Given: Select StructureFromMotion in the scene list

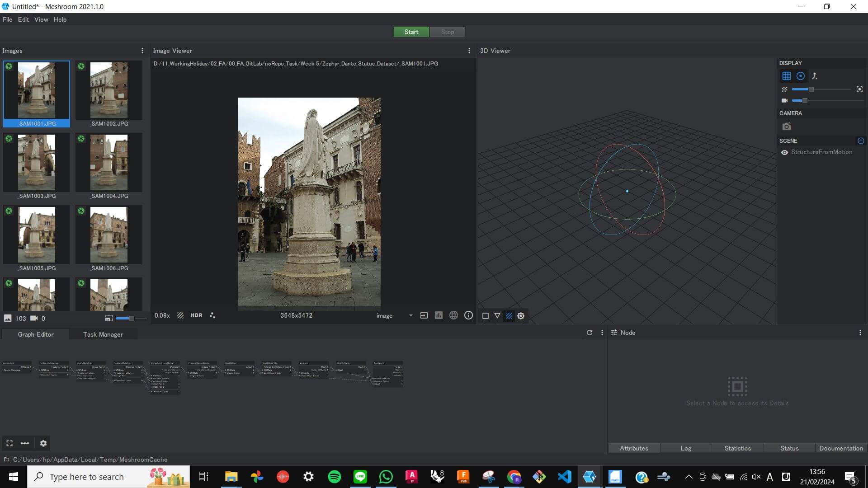Looking at the screenshot, I should click(821, 152).
